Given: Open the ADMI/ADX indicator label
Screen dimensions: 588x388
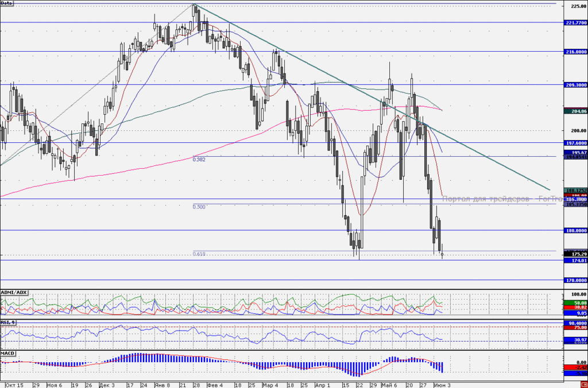Looking at the screenshot, I should 14,292.
